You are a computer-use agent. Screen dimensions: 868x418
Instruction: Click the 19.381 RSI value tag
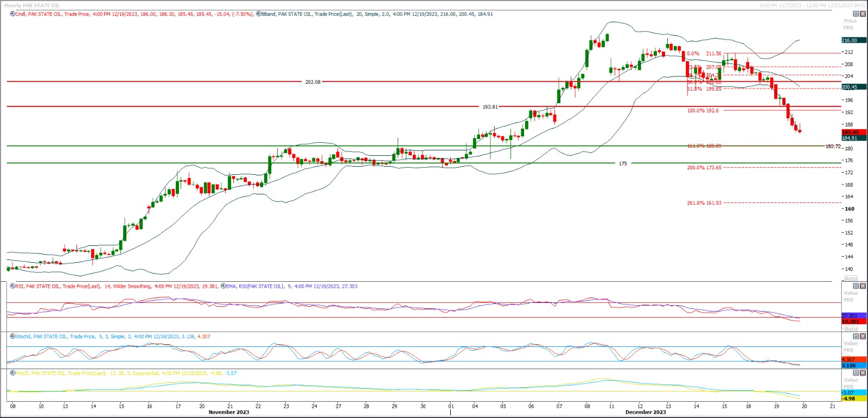pos(853,321)
